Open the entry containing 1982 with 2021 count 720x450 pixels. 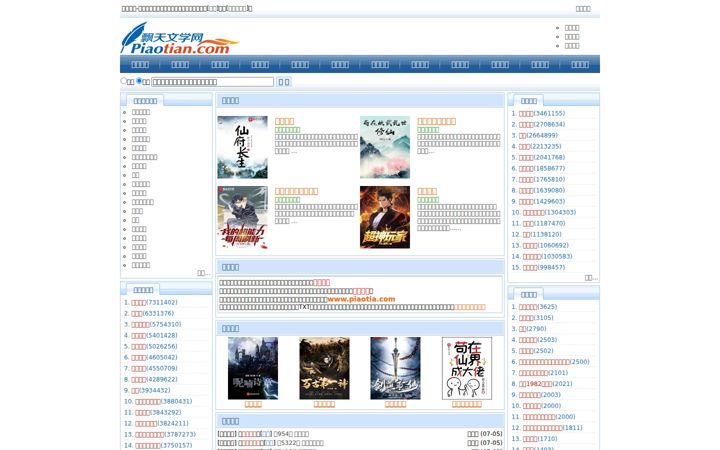click(x=535, y=384)
